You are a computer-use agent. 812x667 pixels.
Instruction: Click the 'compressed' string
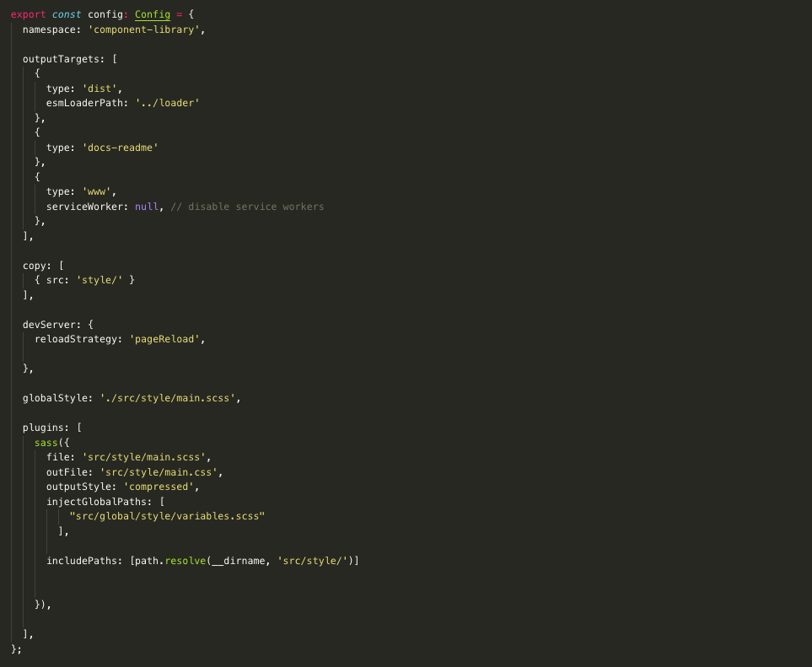(x=159, y=487)
